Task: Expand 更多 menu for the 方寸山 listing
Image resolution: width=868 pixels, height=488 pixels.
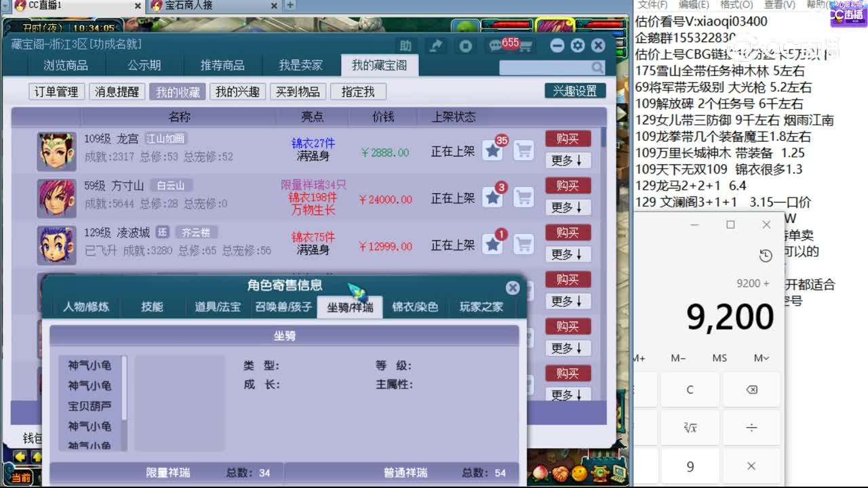Action: [568, 207]
